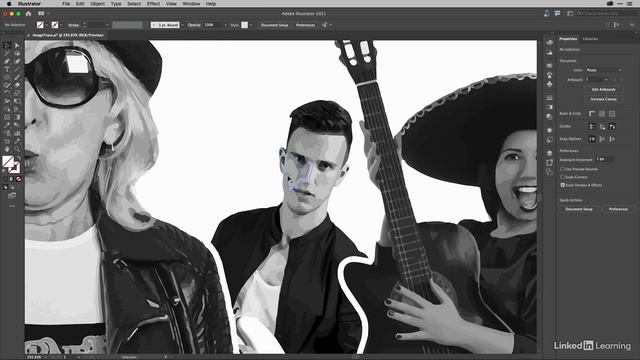Image resolution: width=640 pixels, height=360 pixels.
Task: Toggle Snap to Point option
Action: pos(592,139)
